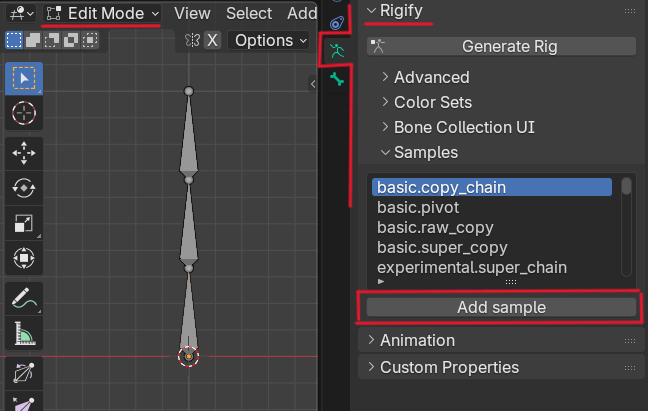648x411 pixels.
Task: Click the Add sample button
Action: [x=501, y=307]
